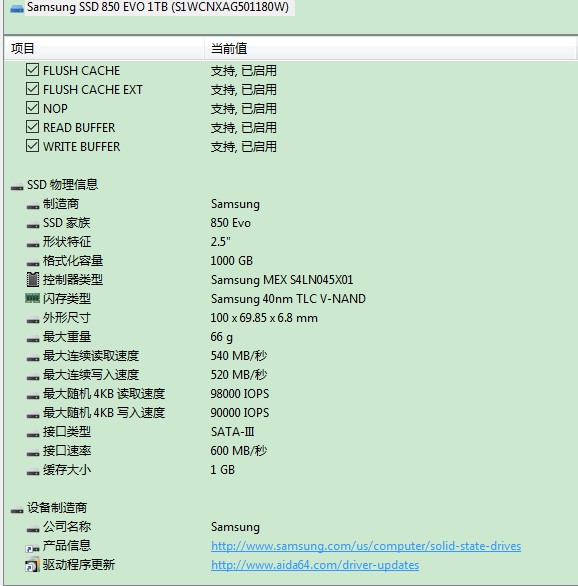Open the samsung.com solid-state-drives link
Viewport: 578px width, 586px height.
point(366,546)
